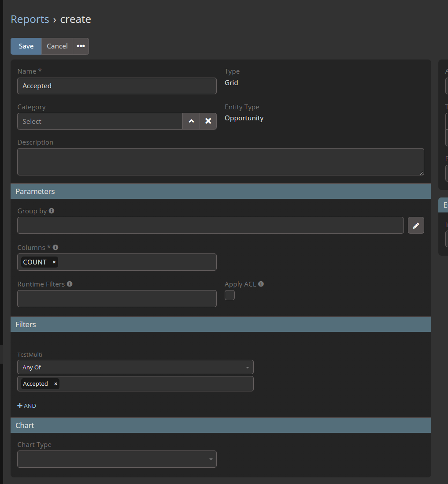
Task: Open the Any Of filter operator dropdown
Action: tap(135, 367)
